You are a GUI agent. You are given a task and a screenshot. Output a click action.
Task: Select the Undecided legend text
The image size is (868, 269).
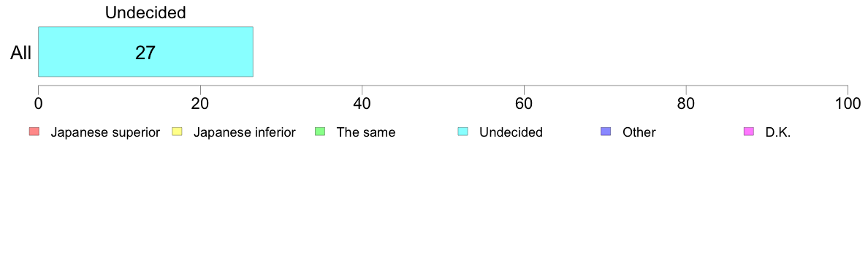pos(511,132)
